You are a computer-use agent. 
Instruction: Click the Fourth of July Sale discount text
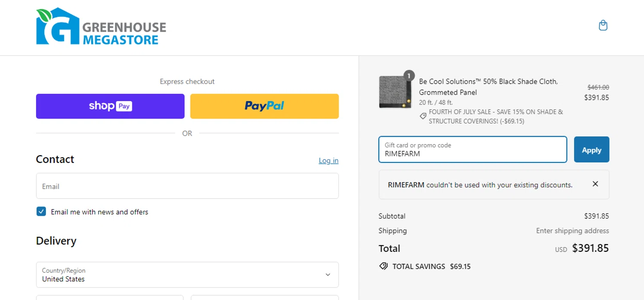(496, 116)
